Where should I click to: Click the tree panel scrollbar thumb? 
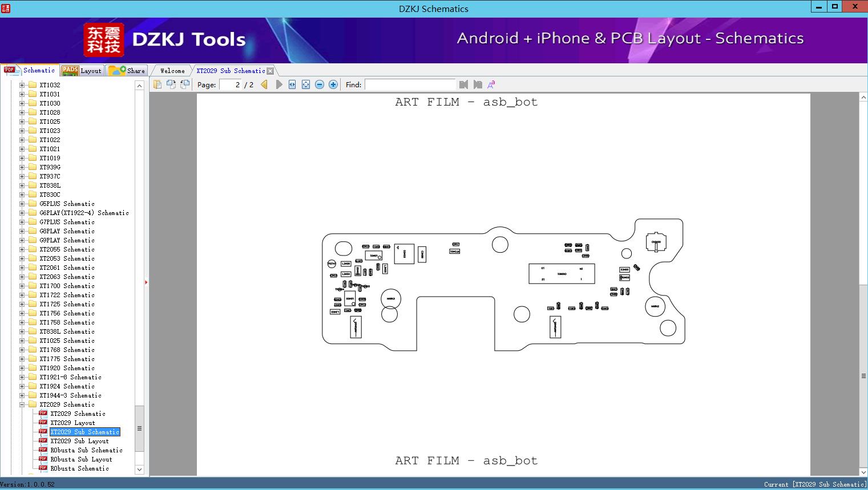click(139, 428)
